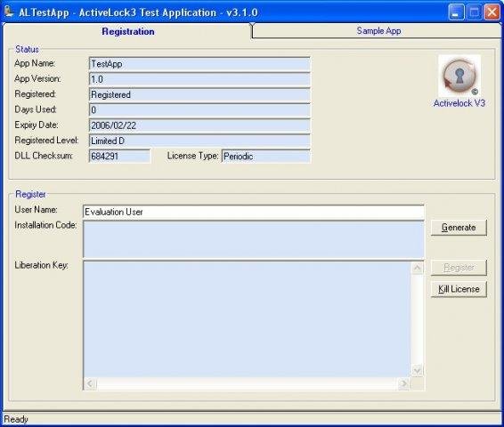Click the User Name: label

(36, 210)
